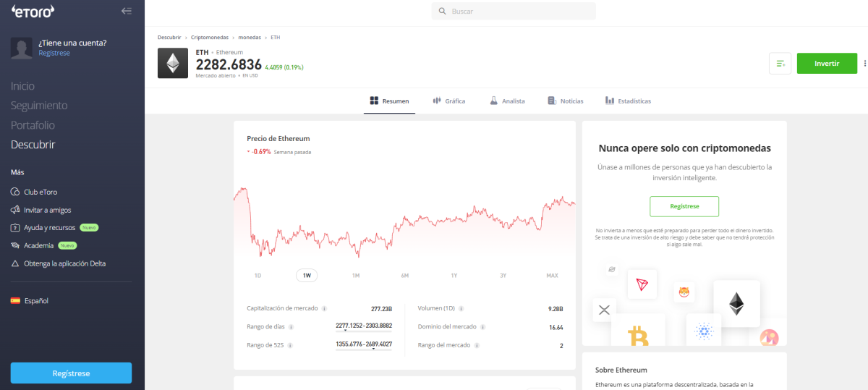Click the Ethereum price line chart
Image resolution: width=868 pixels, height=390 pixels.
tap(404, 224)
